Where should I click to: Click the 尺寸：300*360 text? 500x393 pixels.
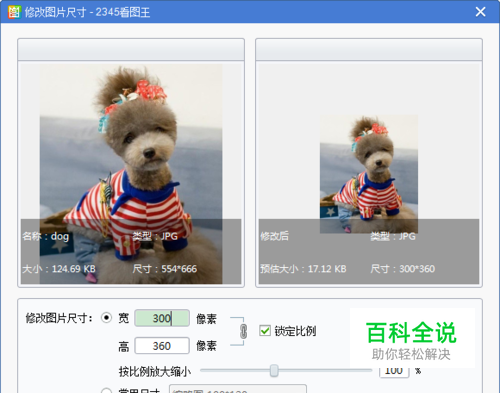pyautogui.click(x=403, y=269)
